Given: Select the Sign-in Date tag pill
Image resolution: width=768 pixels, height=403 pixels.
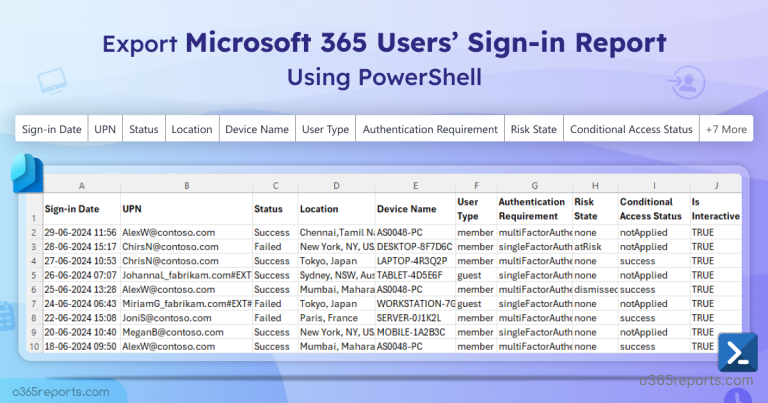Looking at the screenshot, I should 51,129.
